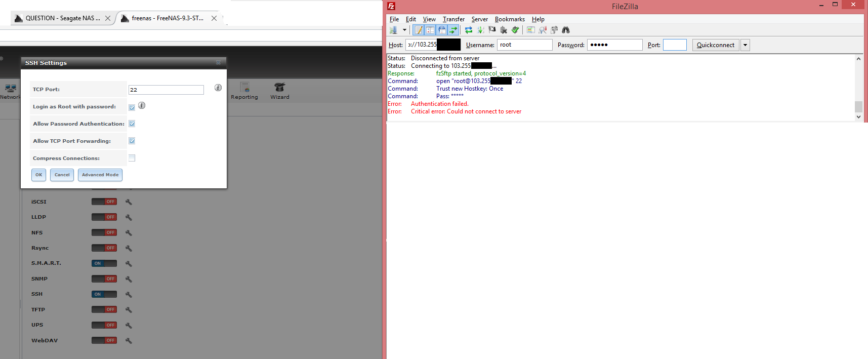The width and height of the screenshot is (868, 359).
Task: Open FileZilla Site Manager icon
Action: pos(393,30)
